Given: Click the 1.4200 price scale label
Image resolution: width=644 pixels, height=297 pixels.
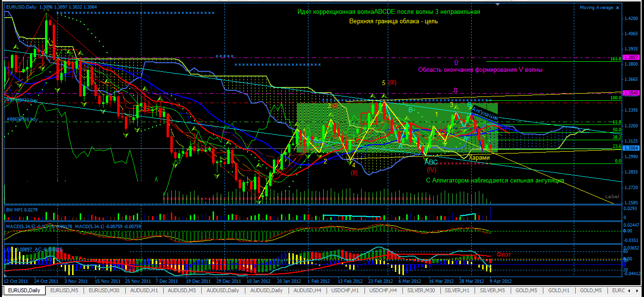Looking at the screenshot, I should 631,19.
